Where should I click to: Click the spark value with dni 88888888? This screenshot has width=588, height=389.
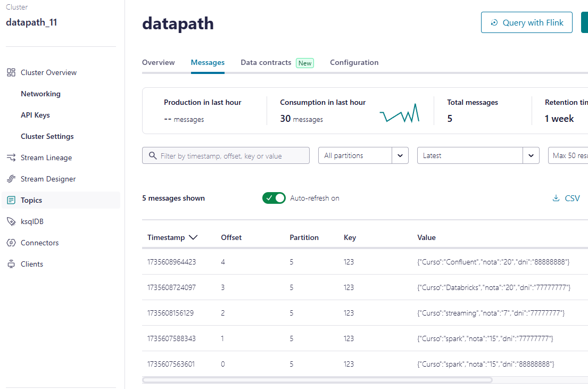(x=486, y=364)
